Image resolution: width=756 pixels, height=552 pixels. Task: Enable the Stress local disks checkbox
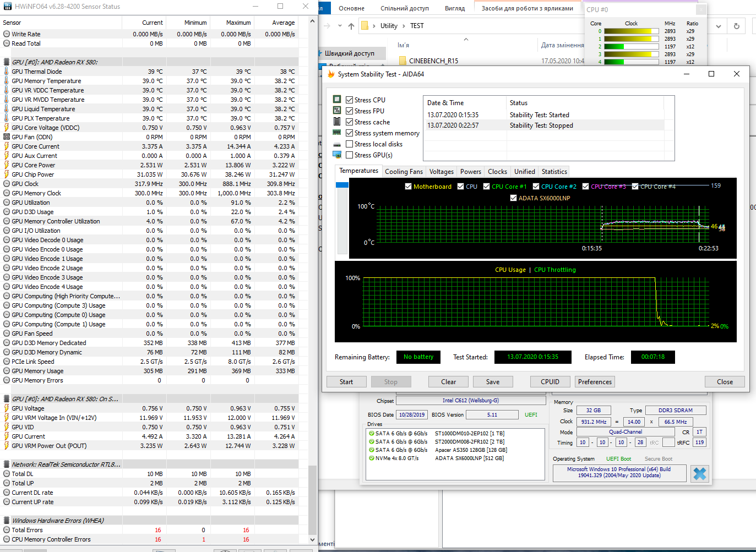pos(349,144)
